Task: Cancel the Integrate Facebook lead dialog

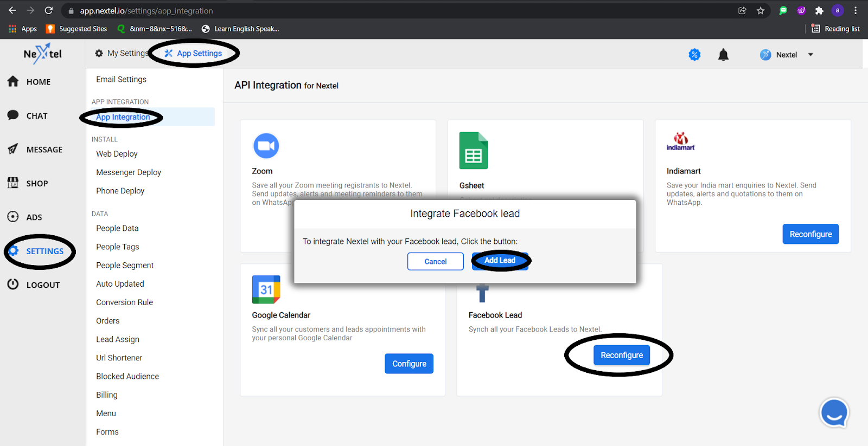Action: pyautogui.click(x=436, y=261)
